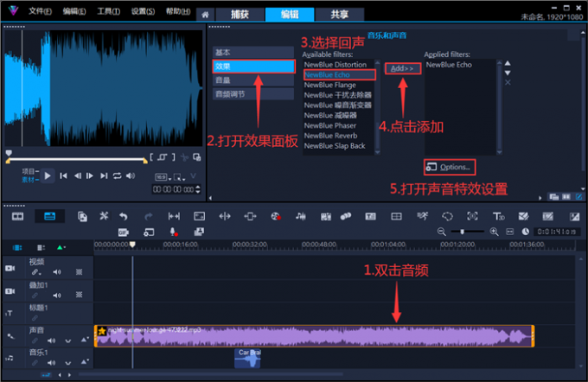
Task: Click the Play button in preview panel
Action: tap(48, 175)
